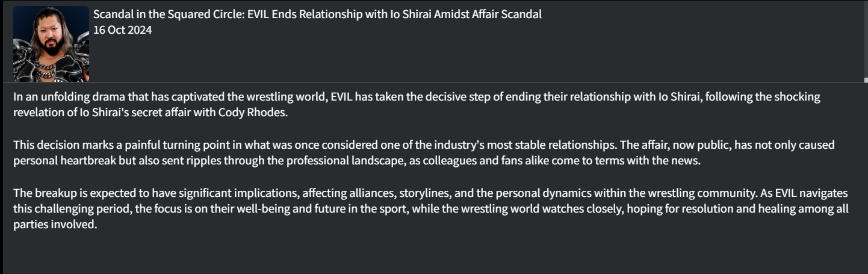Click 'Io Shirai' in the article headline

pyautogui.click(x=410, y=14)
